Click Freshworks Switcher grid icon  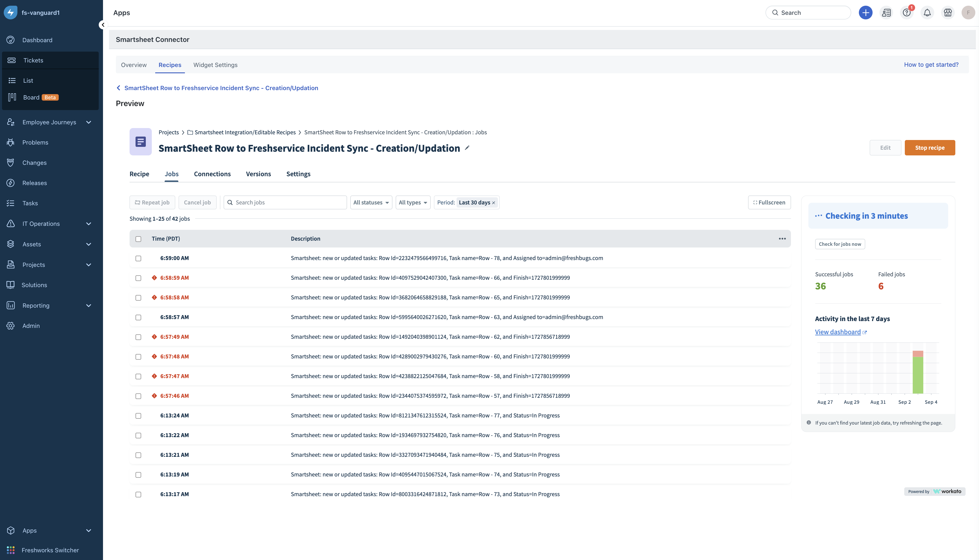[11, 550]
